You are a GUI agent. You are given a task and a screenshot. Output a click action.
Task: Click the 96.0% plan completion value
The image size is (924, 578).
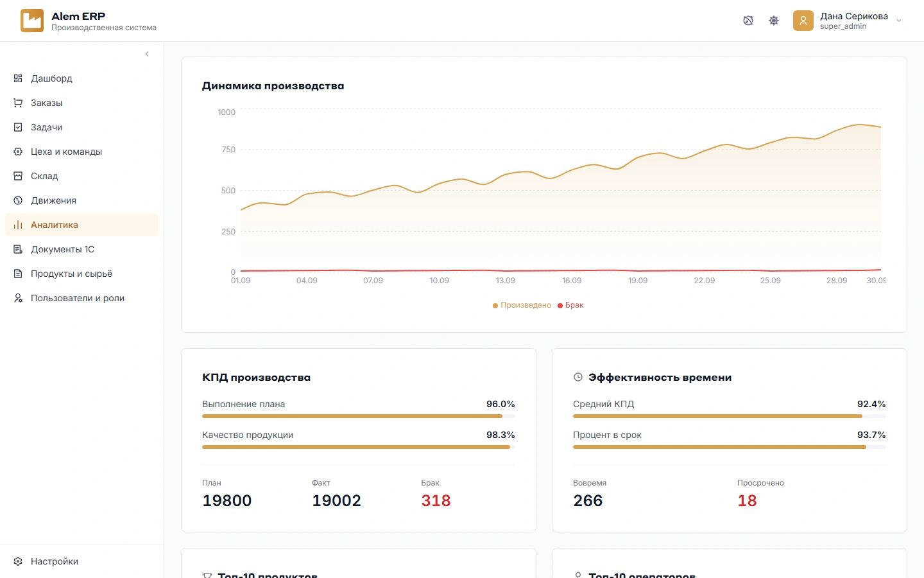(x=501, y=404)
